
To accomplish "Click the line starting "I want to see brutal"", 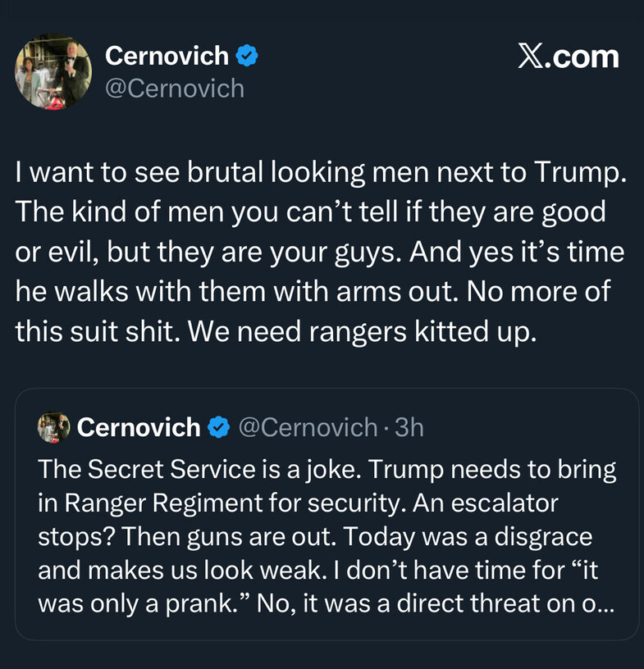I will pyautogui.click(x=320, y=172).
